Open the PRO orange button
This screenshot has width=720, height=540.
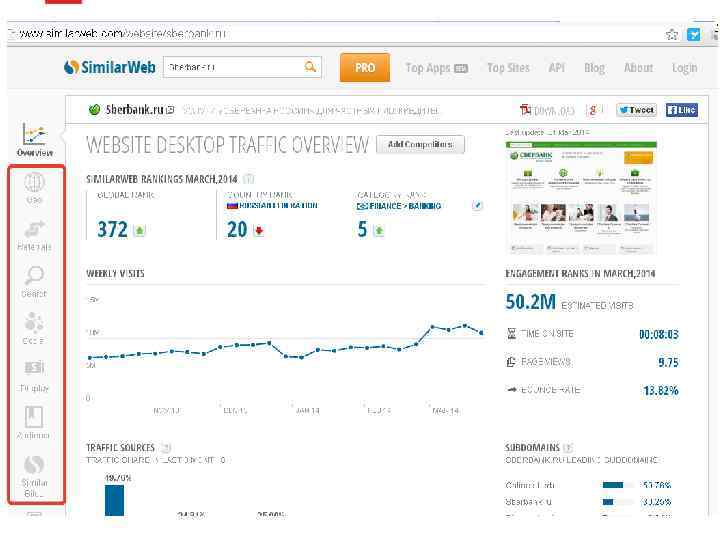click(365, 68)
